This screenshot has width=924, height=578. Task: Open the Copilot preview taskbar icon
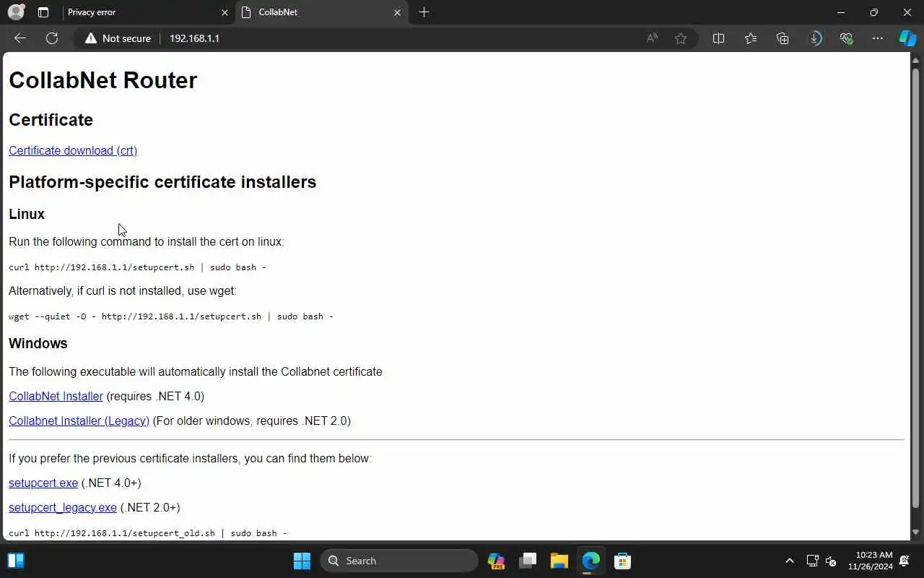point(496,561)
